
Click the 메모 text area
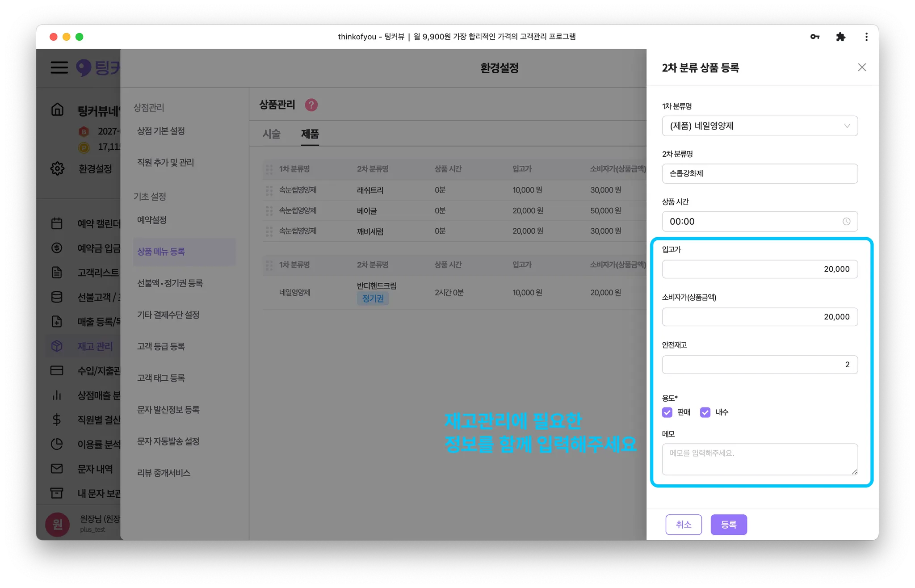coord(760,459)
